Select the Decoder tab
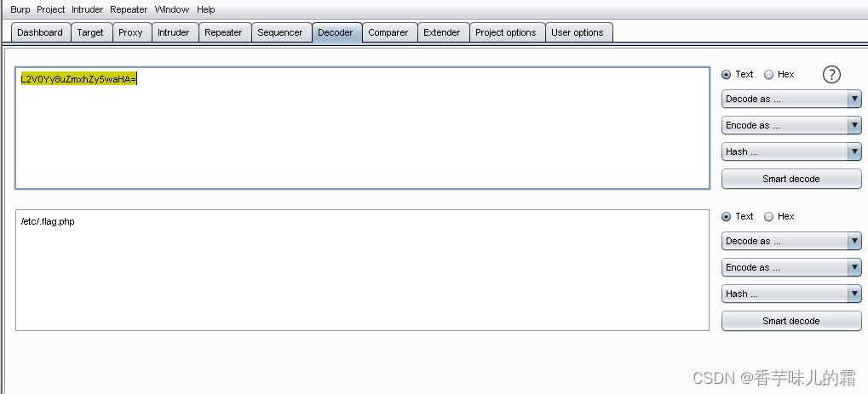This screenshot has height=394, width=868. click(336, 32)
